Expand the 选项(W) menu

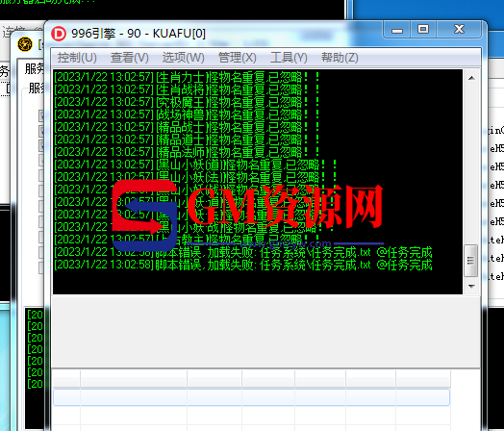pos(183,58)
